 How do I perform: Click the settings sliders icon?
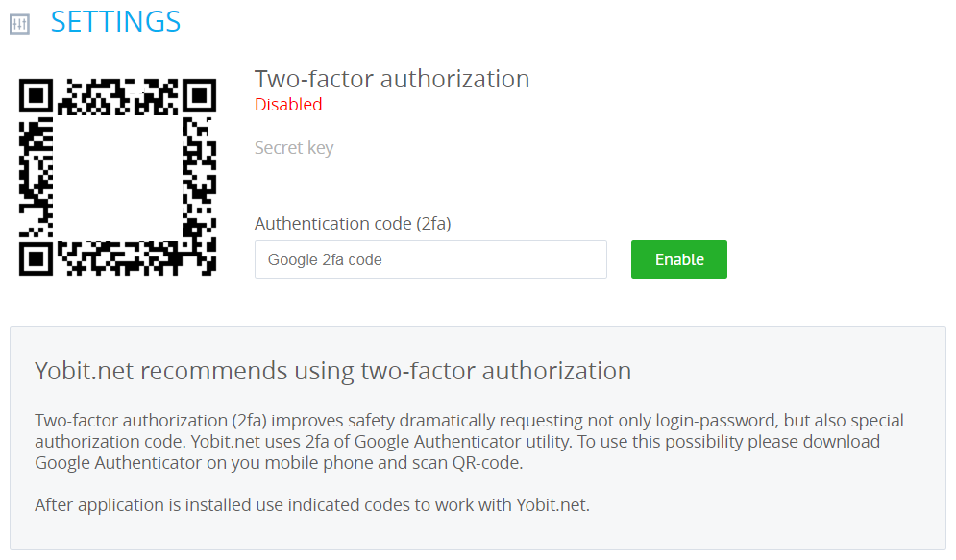[x=19, y=23]
